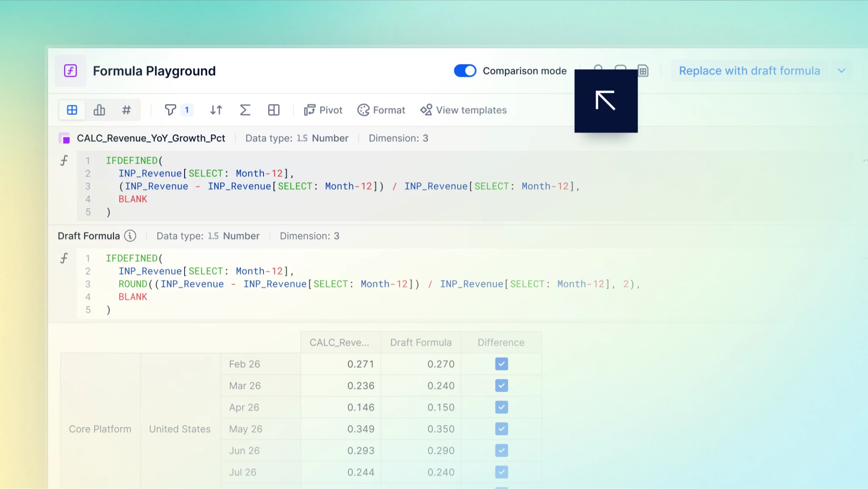Screen dimensions: 868x489
Task: Switch to the bar chart view
Action: click(99, 110)
